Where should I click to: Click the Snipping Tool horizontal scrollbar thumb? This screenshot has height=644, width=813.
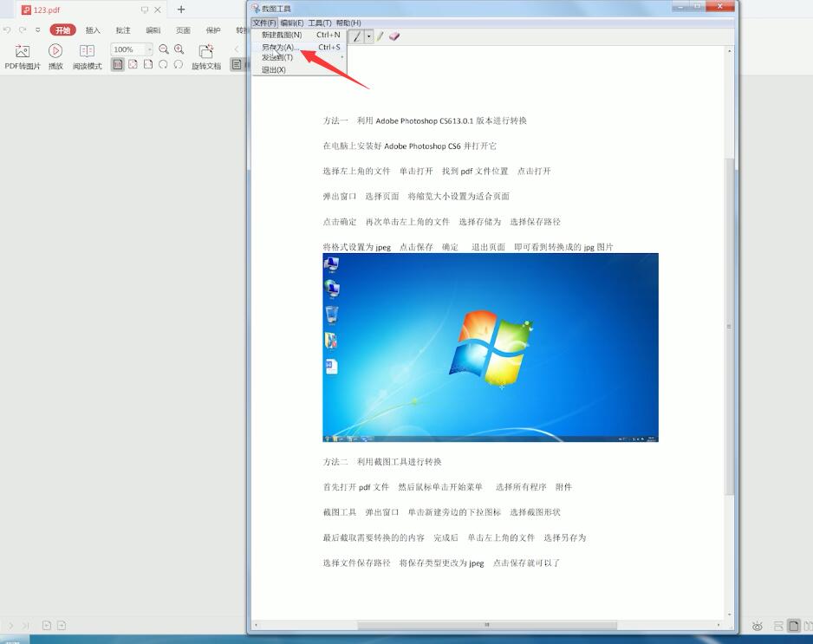point(487,625)
